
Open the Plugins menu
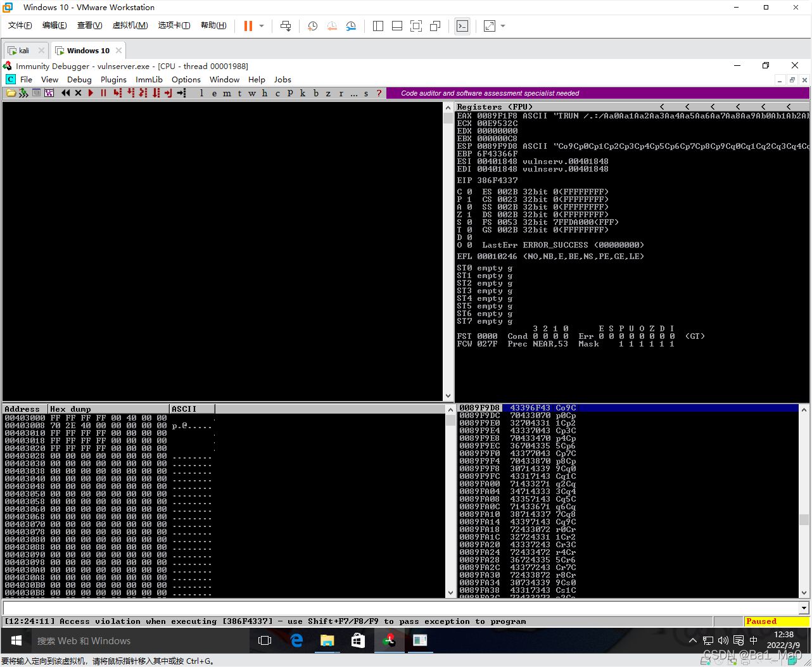113,80
